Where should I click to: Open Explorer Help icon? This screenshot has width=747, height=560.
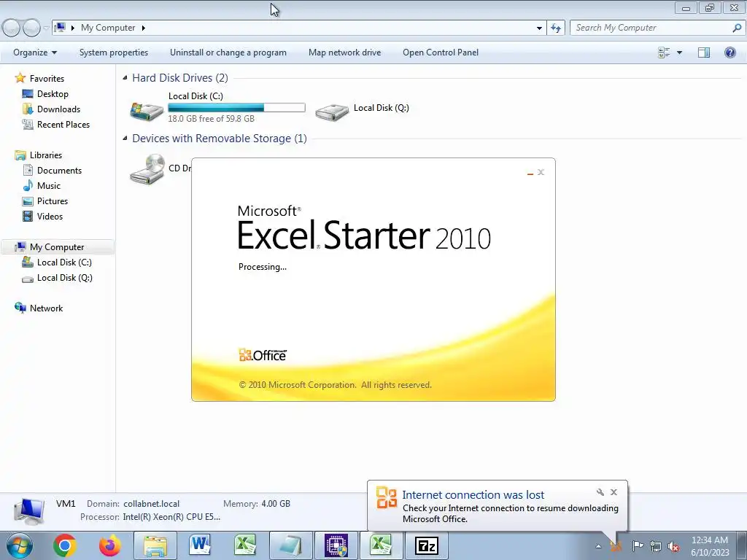pyautogui.click(x=729, y=52)
